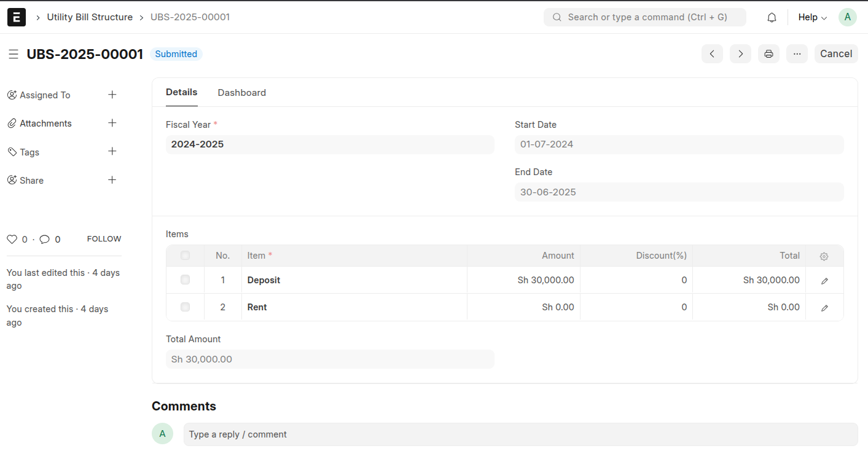Add an attachment with the plus icon

(112, 123)
